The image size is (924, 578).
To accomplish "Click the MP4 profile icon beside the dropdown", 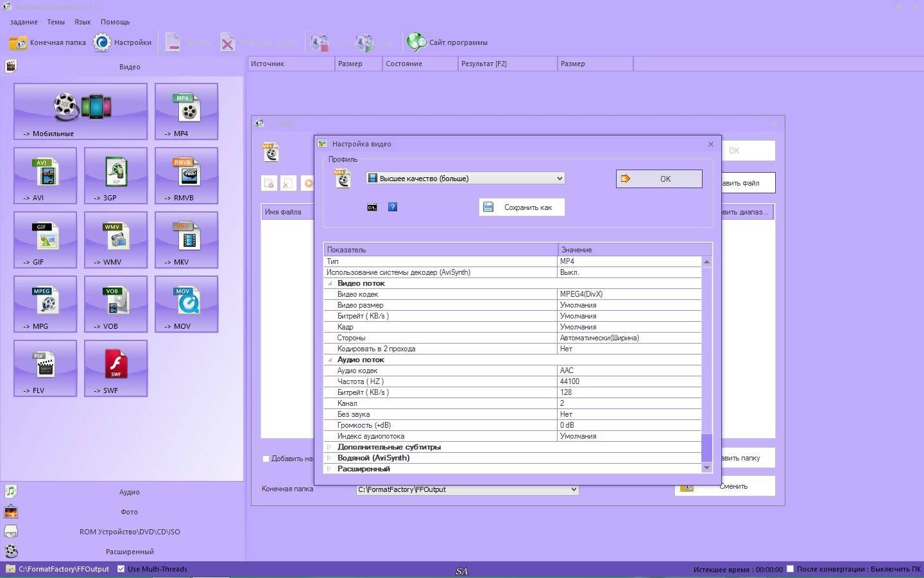I will (x=343, y=179).
